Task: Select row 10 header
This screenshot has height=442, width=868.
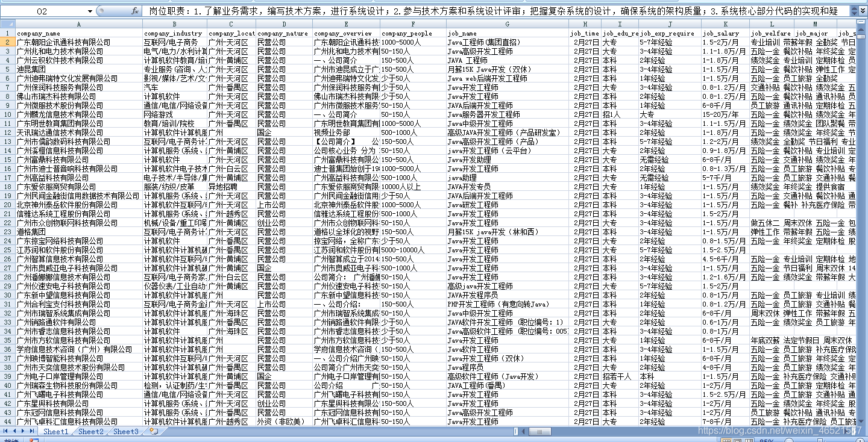Action: click(7, 114)
